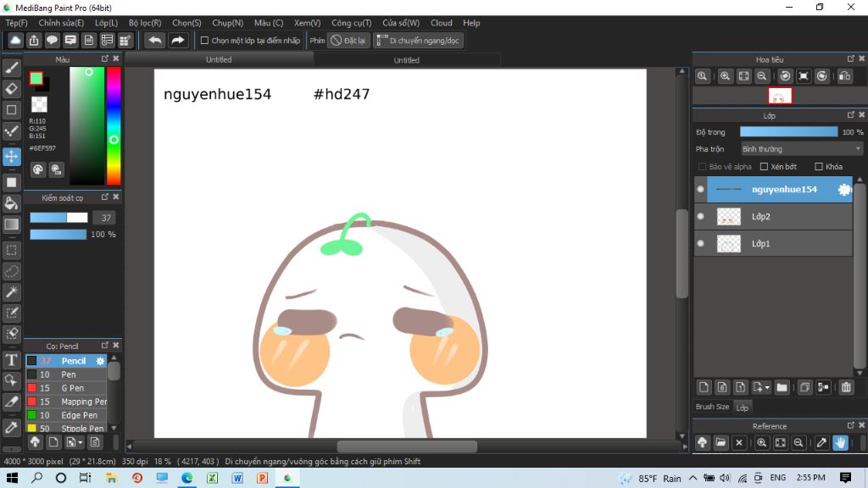Open the Công cụ(T) menu
Screen dimensions: 868x488
[352, 23]
